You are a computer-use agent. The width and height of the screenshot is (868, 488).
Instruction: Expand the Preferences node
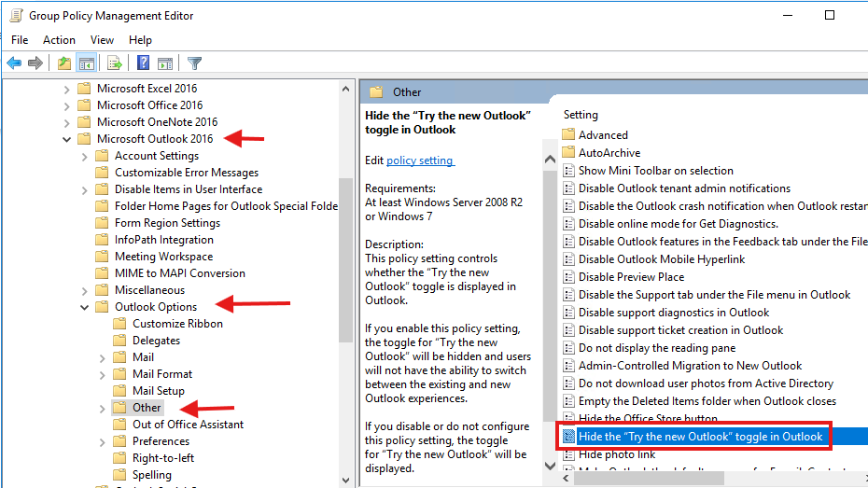(102, 442)
